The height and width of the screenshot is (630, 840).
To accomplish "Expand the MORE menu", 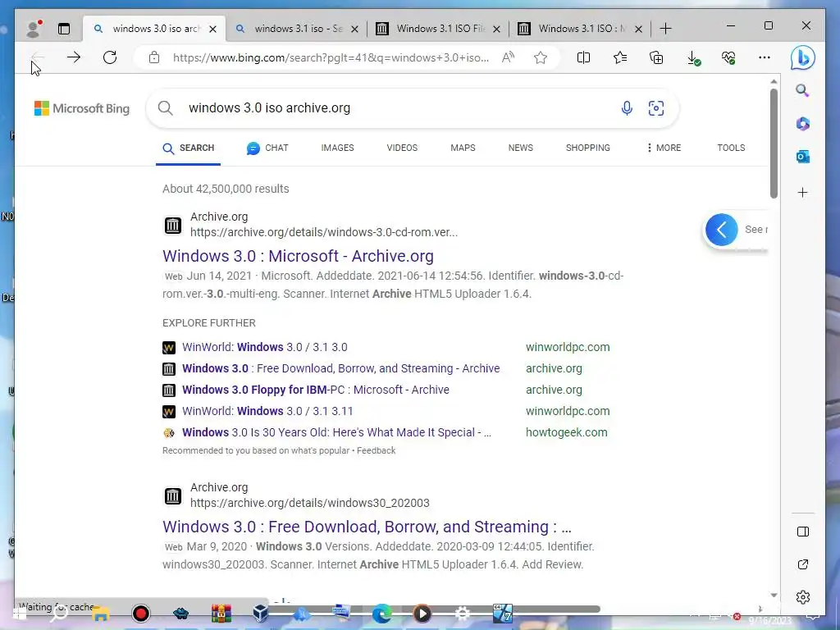I will tap(664, 148).
